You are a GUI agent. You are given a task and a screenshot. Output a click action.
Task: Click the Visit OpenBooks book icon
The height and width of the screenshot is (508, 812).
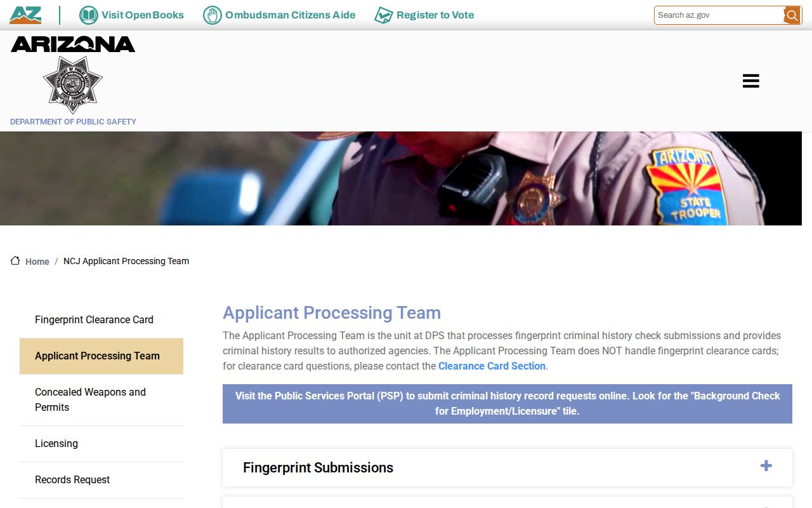point(88,15)
